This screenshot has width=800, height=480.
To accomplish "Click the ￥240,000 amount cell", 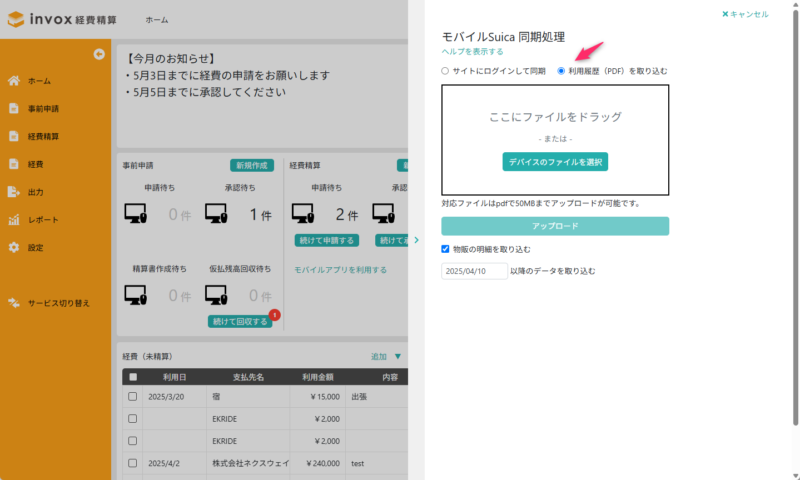I will (x=318, y=463).
